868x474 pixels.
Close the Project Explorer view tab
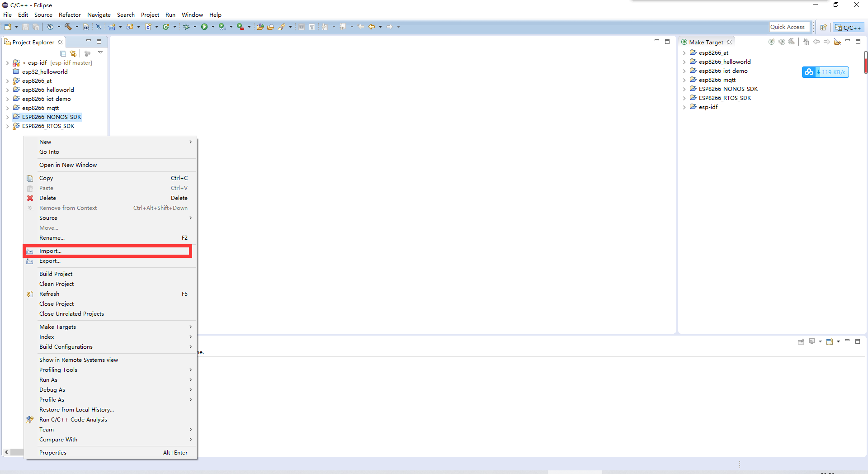[x=60, y=42]
